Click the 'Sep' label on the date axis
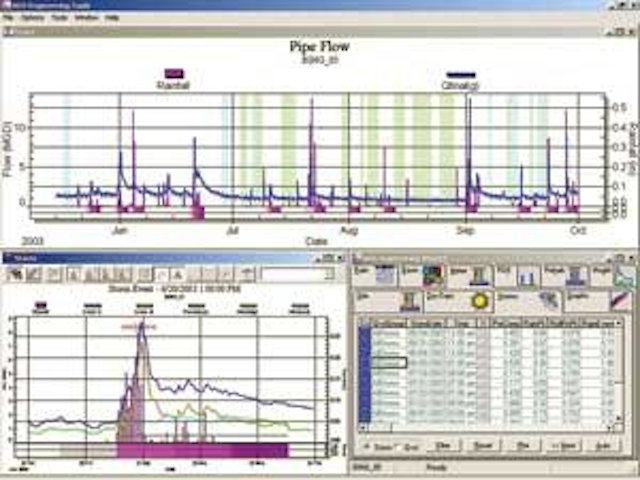Screen dimensions: 640x480 465,231
